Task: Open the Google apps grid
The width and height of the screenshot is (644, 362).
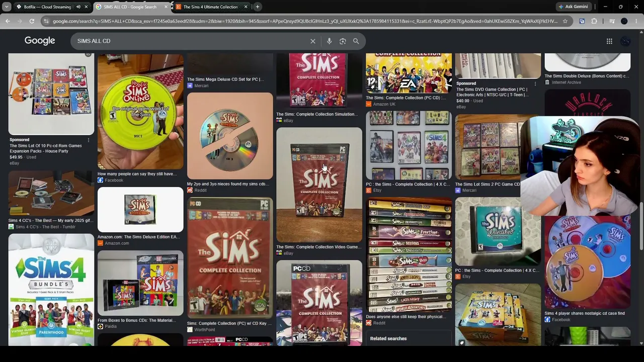Action: pyautogui.click(x=609, y=41)
